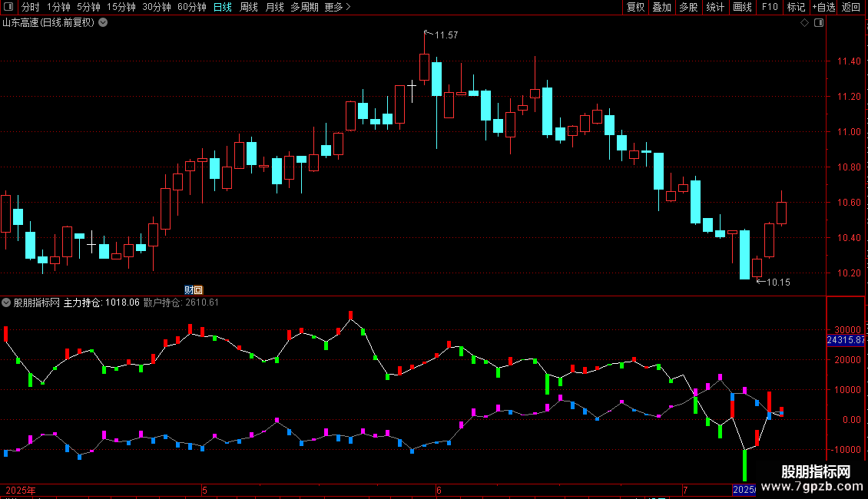The width and height of the screenshot is (868, 499).
Task: Activate the 画线 drawing tool
Action: tap(742, 7)
